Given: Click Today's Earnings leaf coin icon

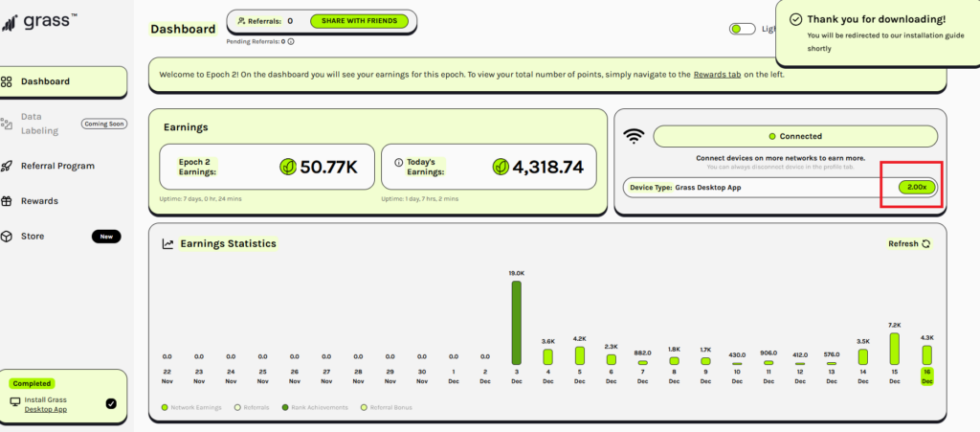Looking at the screenshot, I should tap(501, 167).
